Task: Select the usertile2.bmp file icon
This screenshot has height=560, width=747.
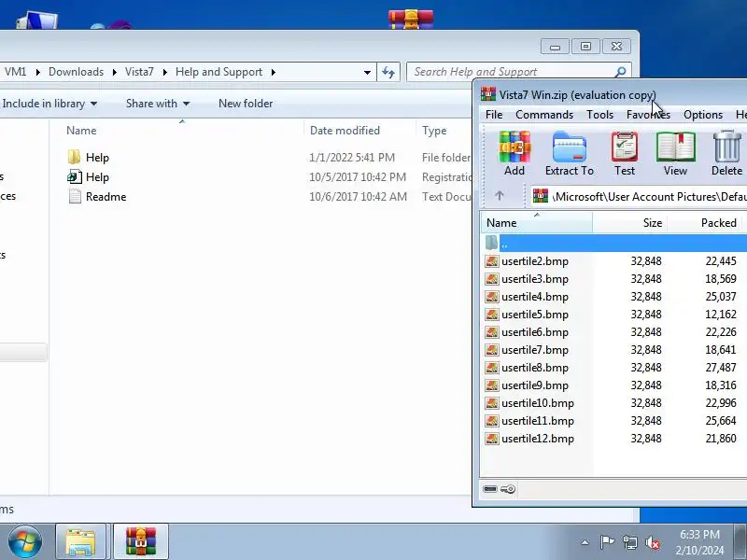Action: pyautogui.click(x=492, y=261)
